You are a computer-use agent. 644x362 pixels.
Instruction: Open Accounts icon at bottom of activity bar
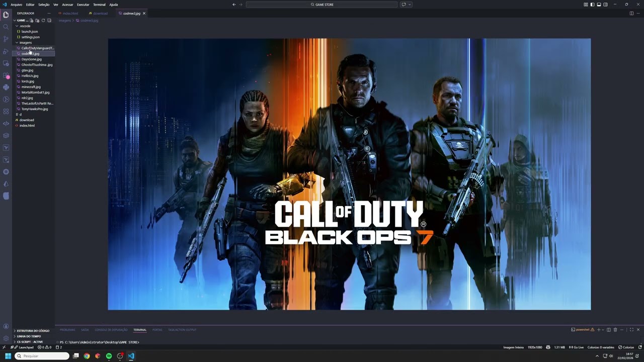pyautogui.click(x=6, y=326)
